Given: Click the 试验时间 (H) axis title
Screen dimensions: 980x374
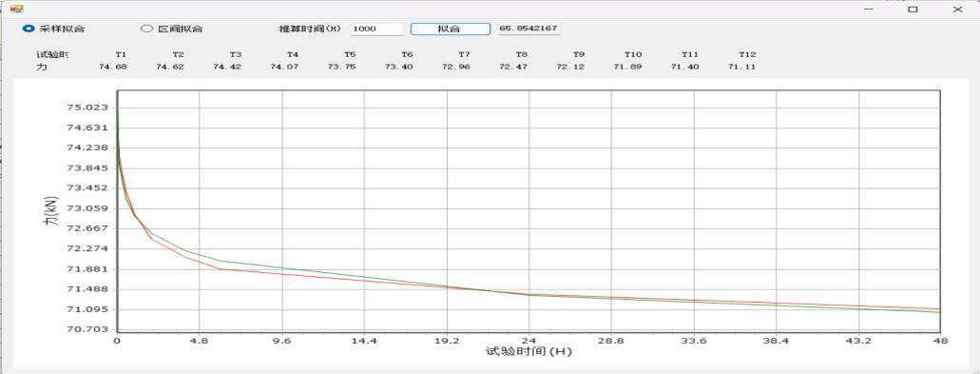Looking at the screenshot, I should click(x=528, y=351).
